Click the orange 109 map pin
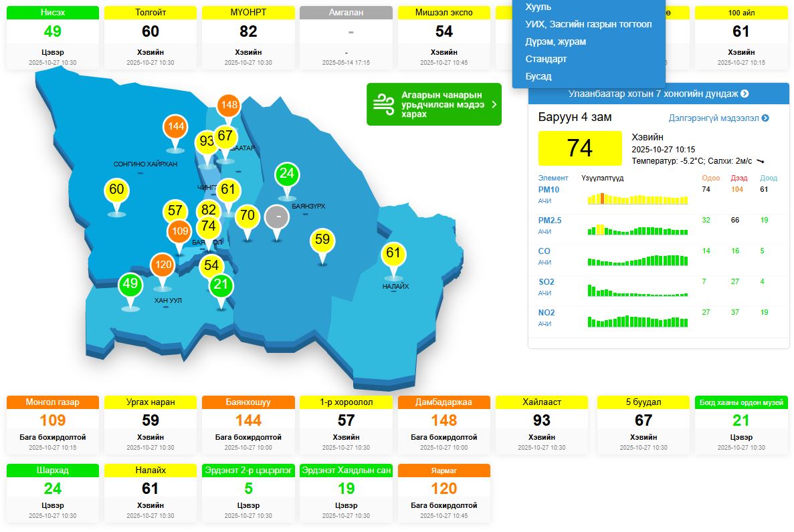This screenshot has width=794, height=532. pyautogui.click(x=179, y=232)
